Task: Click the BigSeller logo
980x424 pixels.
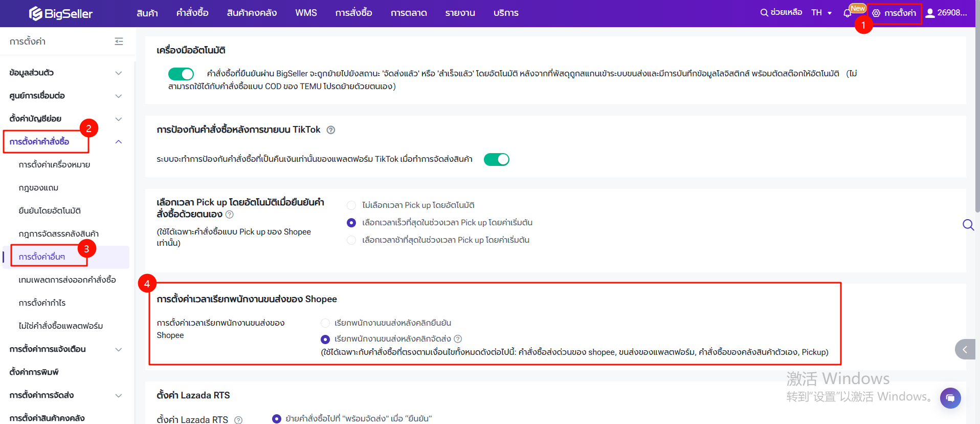Action: point(60,13)
